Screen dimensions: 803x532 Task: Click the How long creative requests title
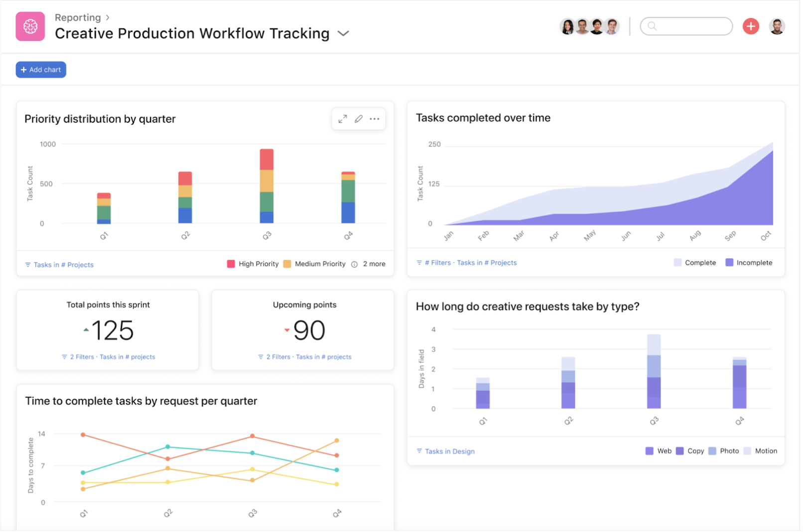pyautogui.click(x=528, y=307)
